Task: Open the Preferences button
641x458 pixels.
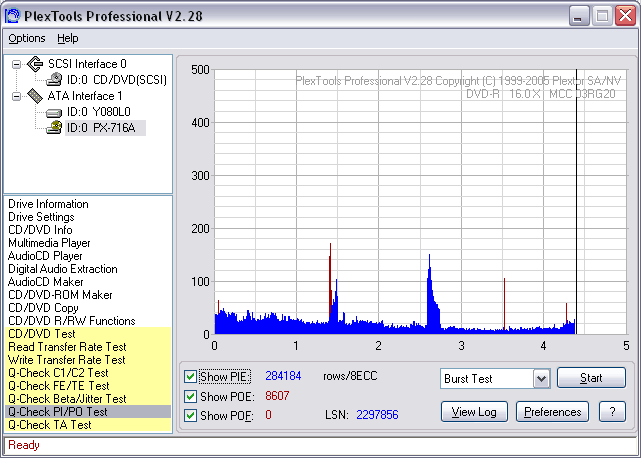Action: tap(552, 412)
